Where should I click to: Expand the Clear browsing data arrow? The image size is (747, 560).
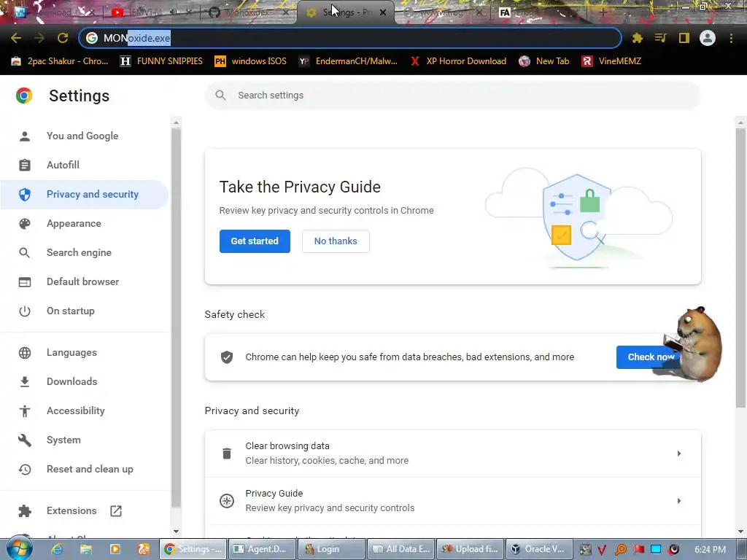679,454
